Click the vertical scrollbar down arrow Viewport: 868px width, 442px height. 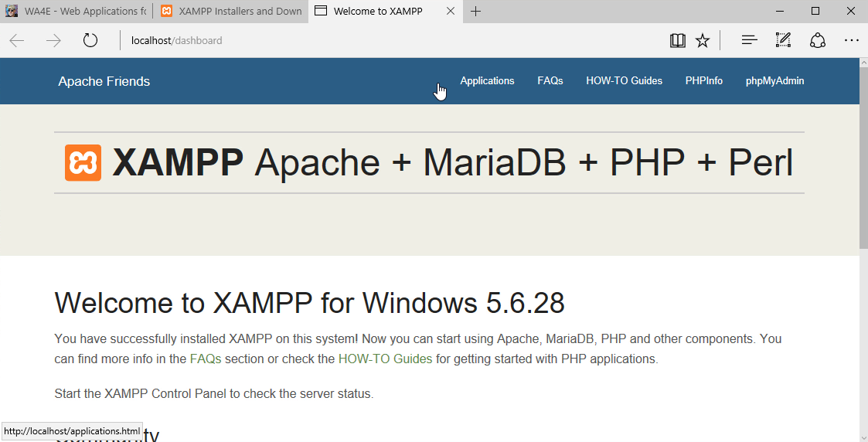863,436
